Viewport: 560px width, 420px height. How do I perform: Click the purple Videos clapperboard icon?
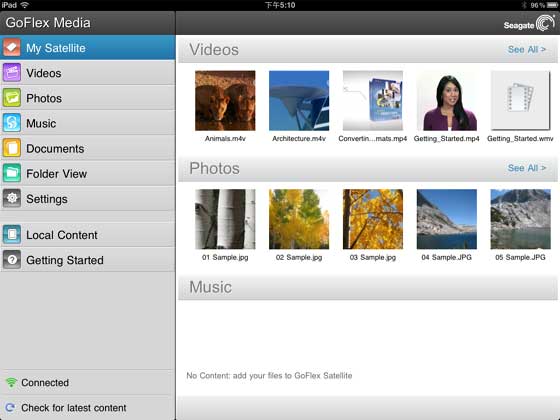(12, 73)
